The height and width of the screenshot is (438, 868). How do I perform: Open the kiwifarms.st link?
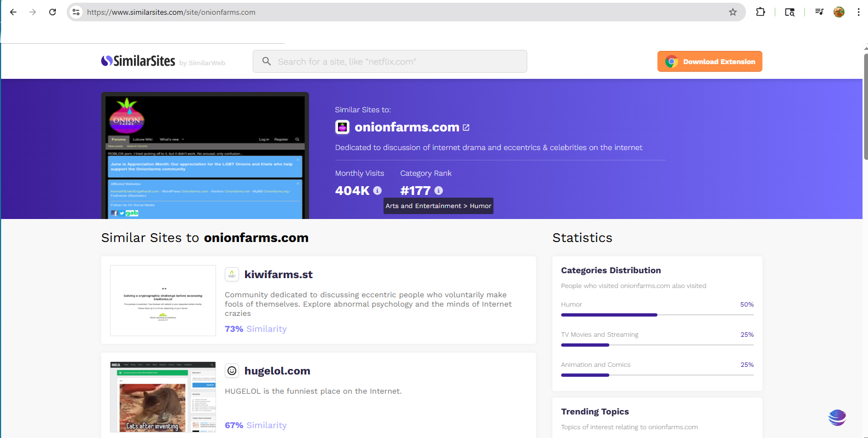point(278,274)
